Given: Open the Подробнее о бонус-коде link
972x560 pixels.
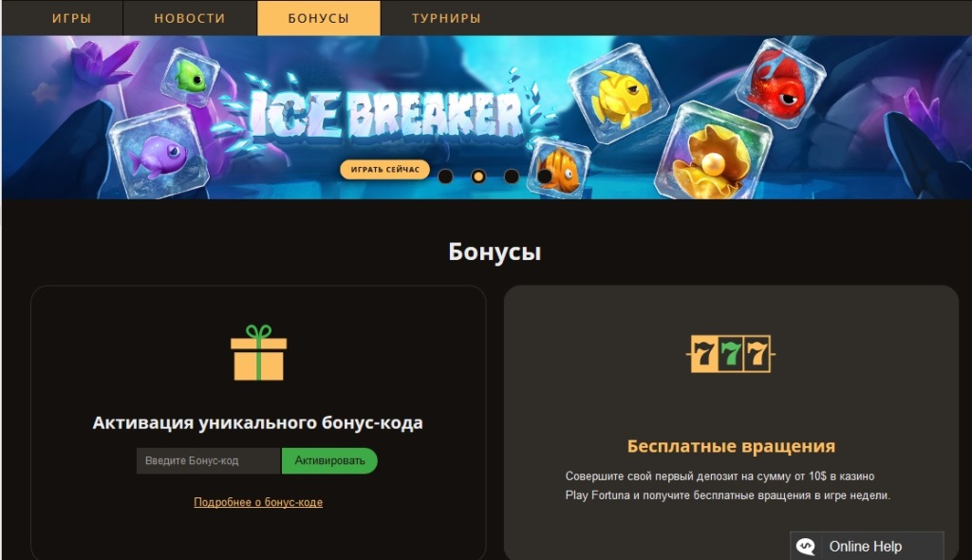Looking at the screenshot, I should click(258, 502).
